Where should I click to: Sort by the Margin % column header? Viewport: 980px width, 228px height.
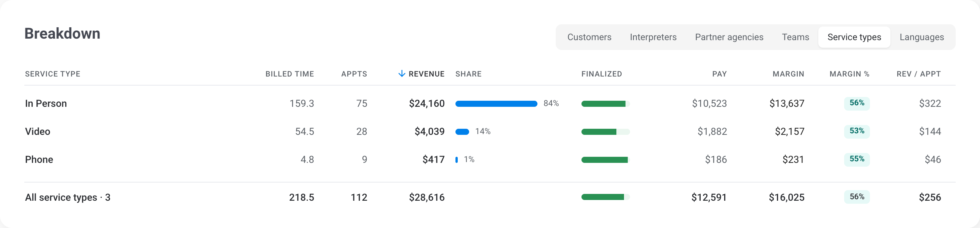pyautogui.click(x=849, y=74)
